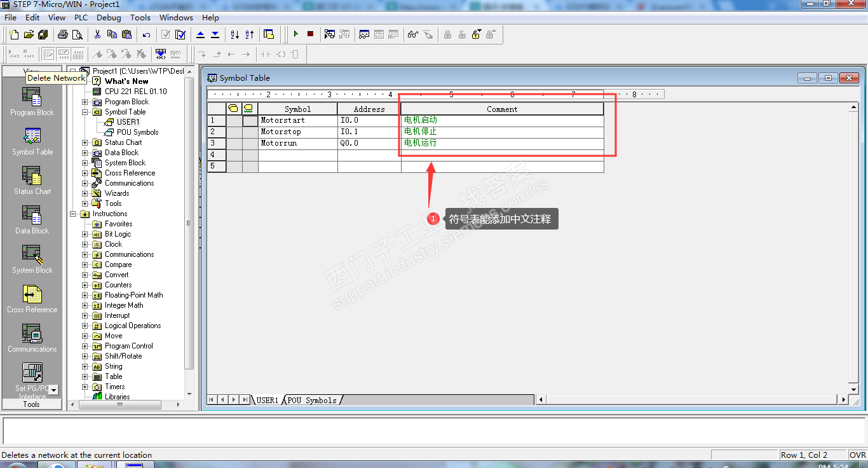Sort the table ascending A-Z
The image size is (868, 468).
click(x=234, y=34)
